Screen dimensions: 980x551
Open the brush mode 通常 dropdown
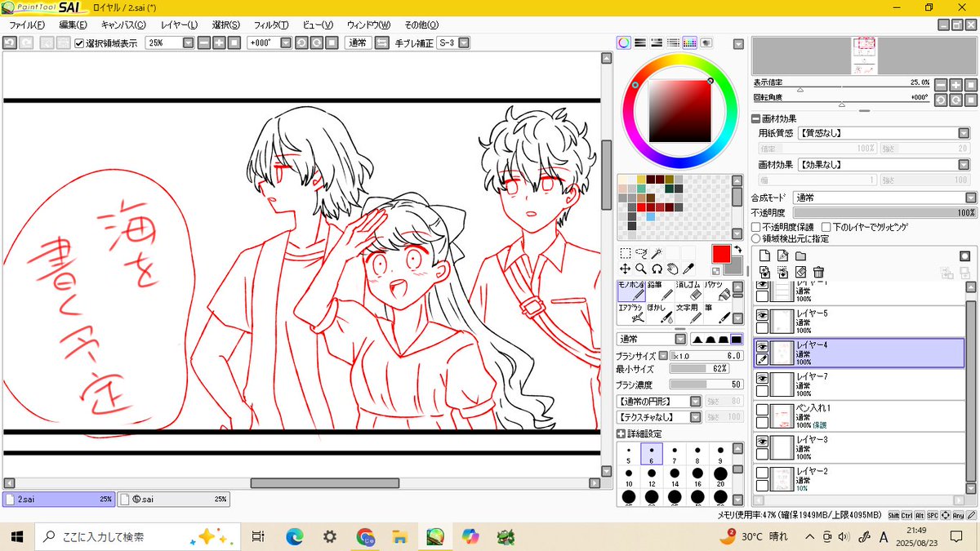tap(679, 340)
